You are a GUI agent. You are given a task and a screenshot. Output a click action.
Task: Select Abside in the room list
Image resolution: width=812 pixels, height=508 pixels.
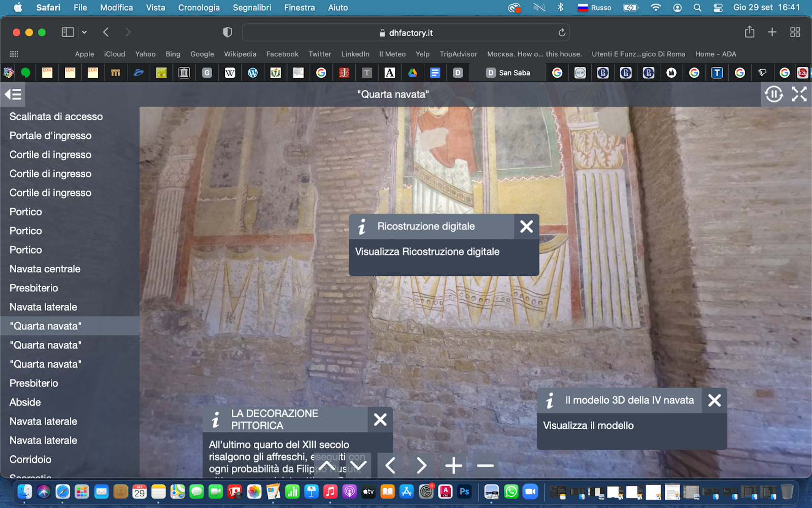point(70,402)
